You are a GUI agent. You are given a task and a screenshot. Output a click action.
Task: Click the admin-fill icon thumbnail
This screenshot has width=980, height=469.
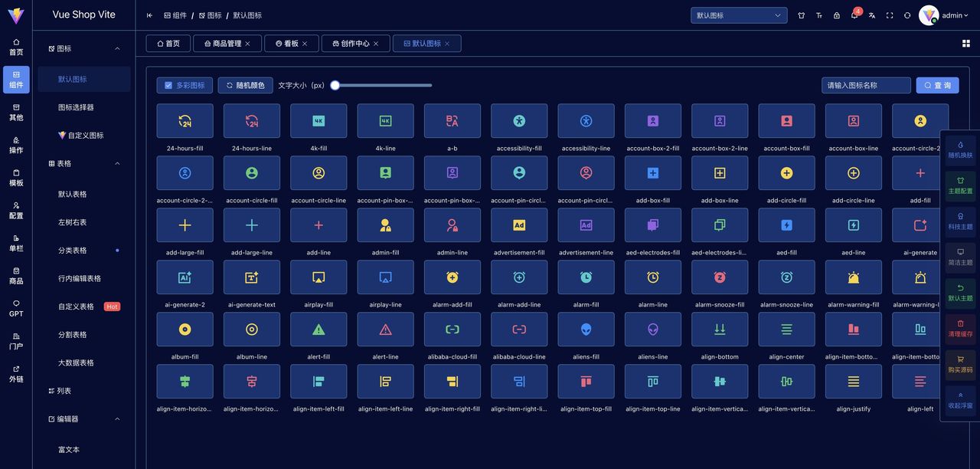point(385,225)
